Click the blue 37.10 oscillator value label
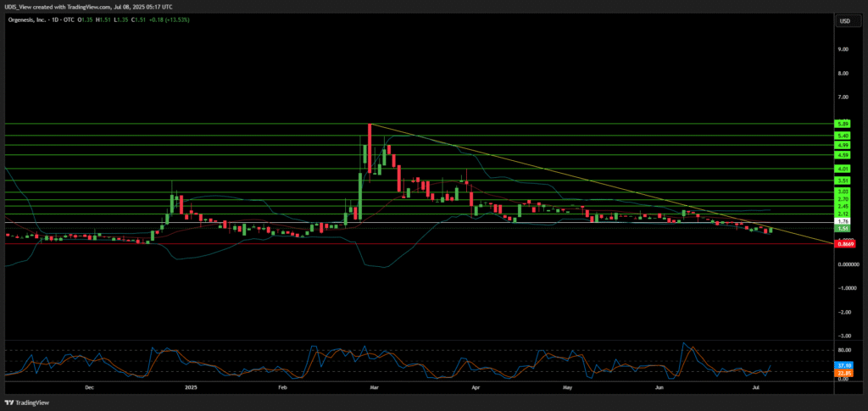Screen dimensions: 868x411 pyautogui.click(x=843, y=365)
